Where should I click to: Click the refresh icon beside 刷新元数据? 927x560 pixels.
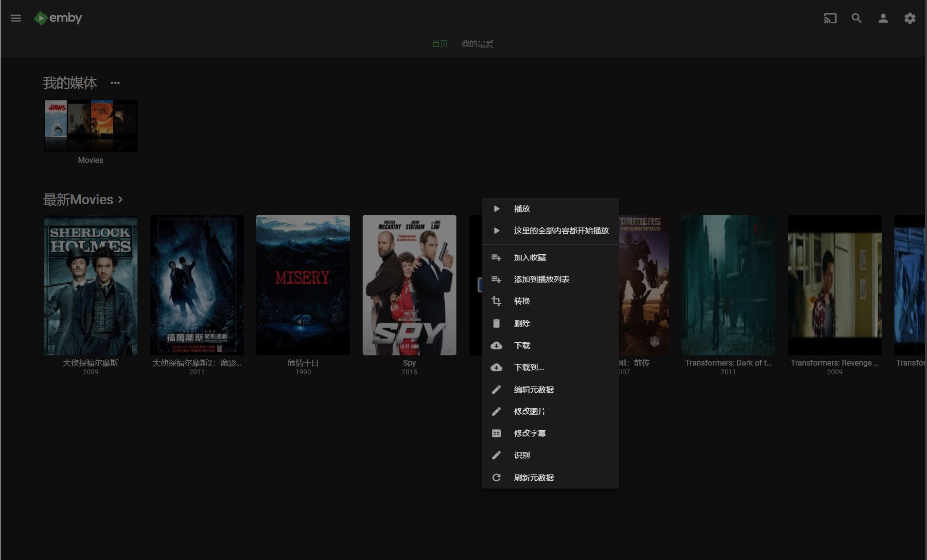[x=496, y=478]
